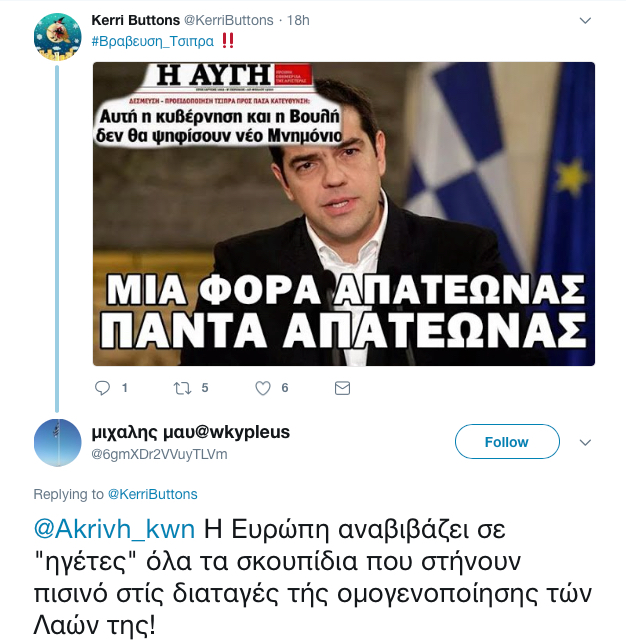
Task: Expand options chevron on Kerri Buttons' tweet
Action: 585,20
